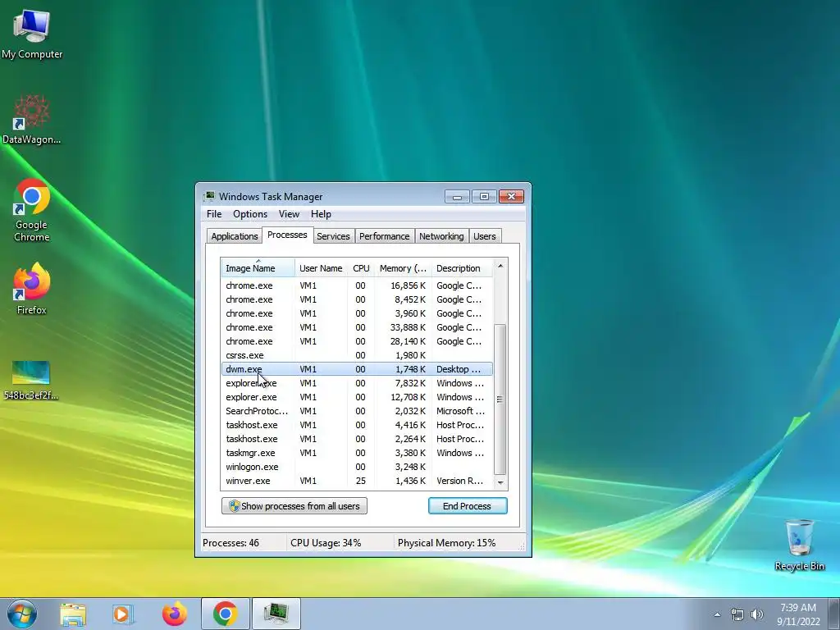Image resolution: width=840 pixels, height=630 pixels.
Task: Click the Physical Memory: 15% status entry
Action: tap(446, 543)
